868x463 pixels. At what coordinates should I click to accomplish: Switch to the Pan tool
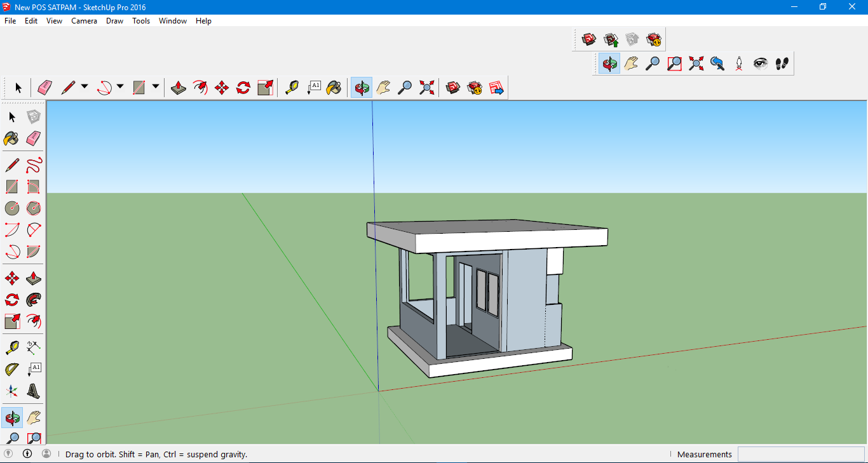pyautogui.click(x=383, y=87)
